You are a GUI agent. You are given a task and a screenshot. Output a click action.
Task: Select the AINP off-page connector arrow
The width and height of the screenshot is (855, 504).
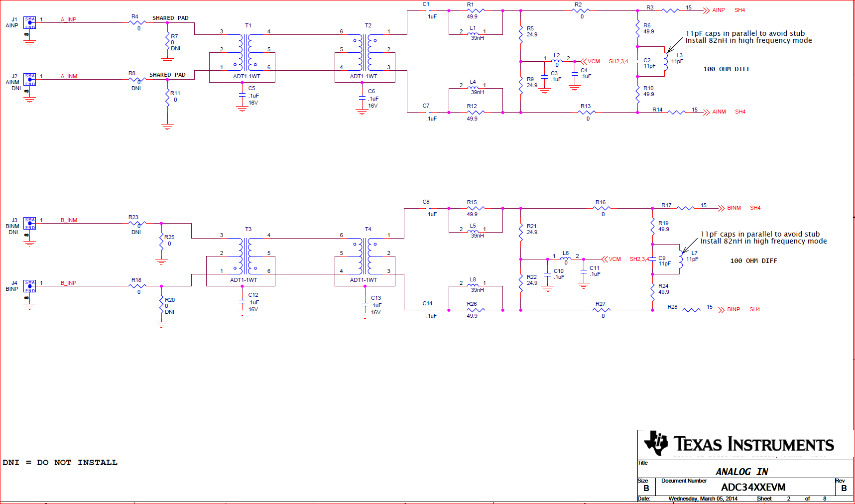pos(706,10)
